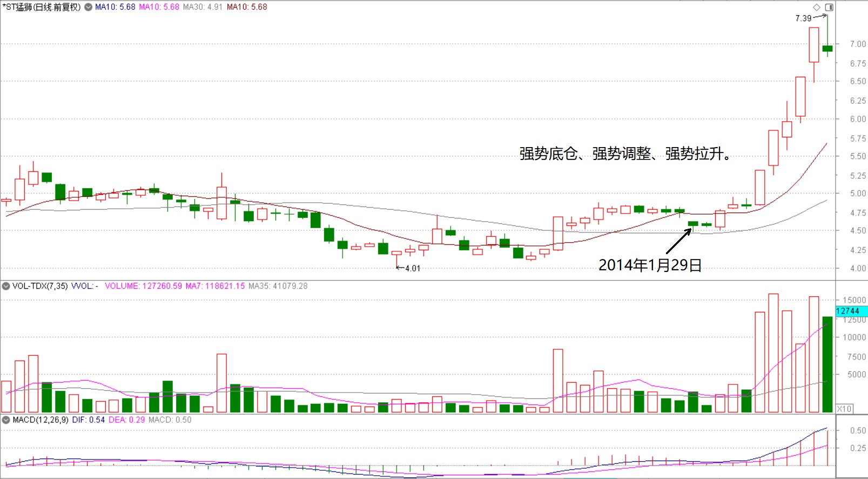Click the 6.75 price axis label
The height and width of the screenshot is (479, 868).
click(858, 63)
